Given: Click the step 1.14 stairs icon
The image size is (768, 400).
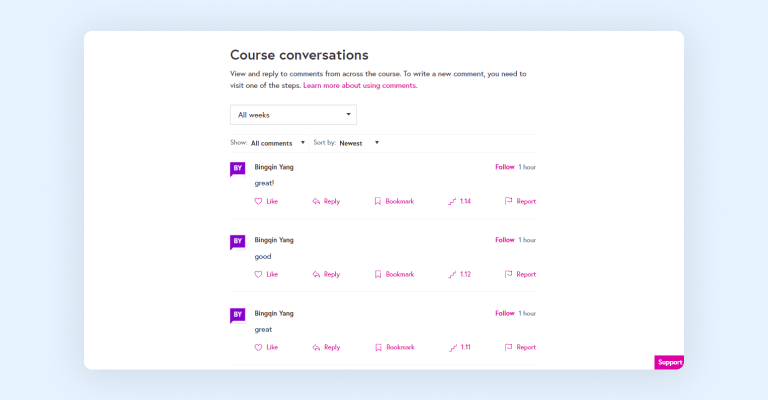Looking at the screenshot, I should point(452,201).
